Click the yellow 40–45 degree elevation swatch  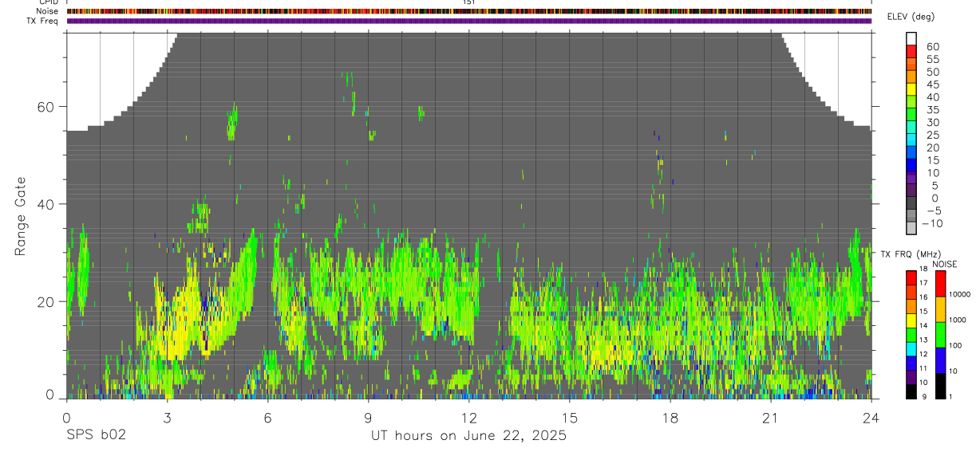[911, 90]
